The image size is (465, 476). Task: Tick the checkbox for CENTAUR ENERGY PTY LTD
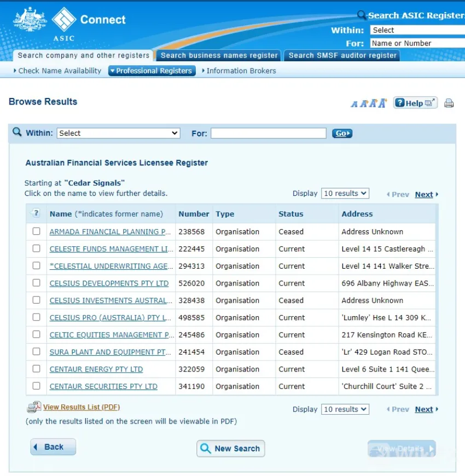click(37, 369)
